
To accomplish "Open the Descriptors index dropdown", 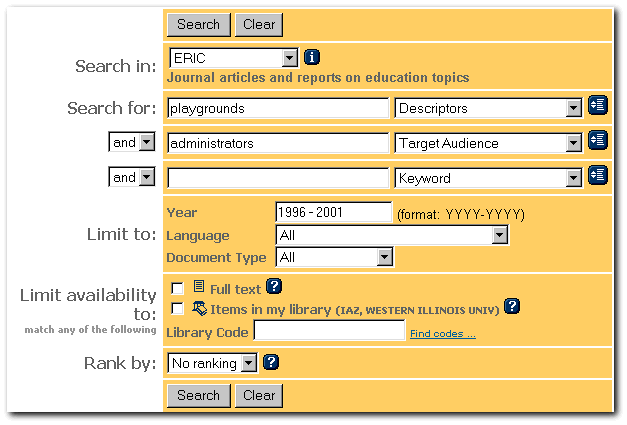I will (573, 108).
